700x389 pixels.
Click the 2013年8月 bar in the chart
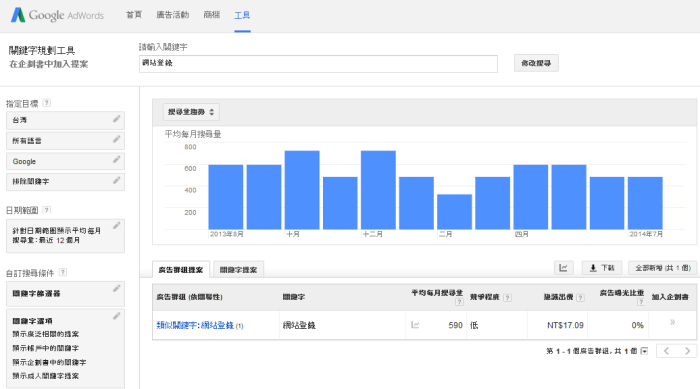pos(226,197)
